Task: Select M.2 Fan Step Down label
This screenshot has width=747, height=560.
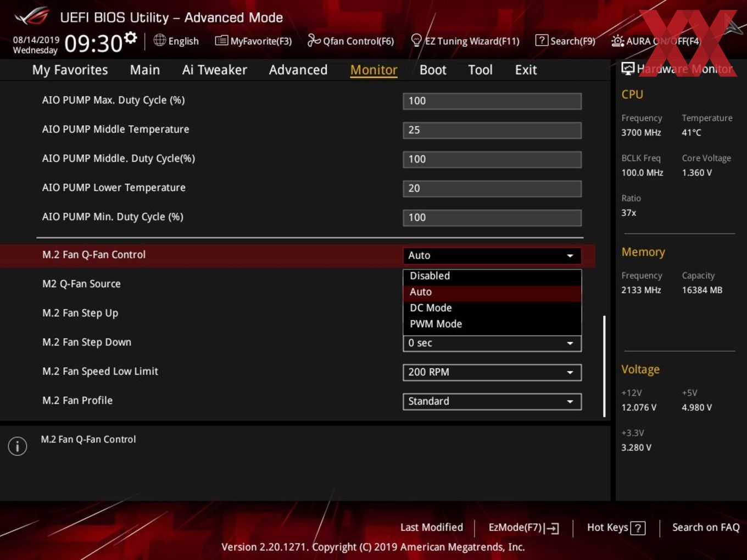Action: [x=87, y=342]
